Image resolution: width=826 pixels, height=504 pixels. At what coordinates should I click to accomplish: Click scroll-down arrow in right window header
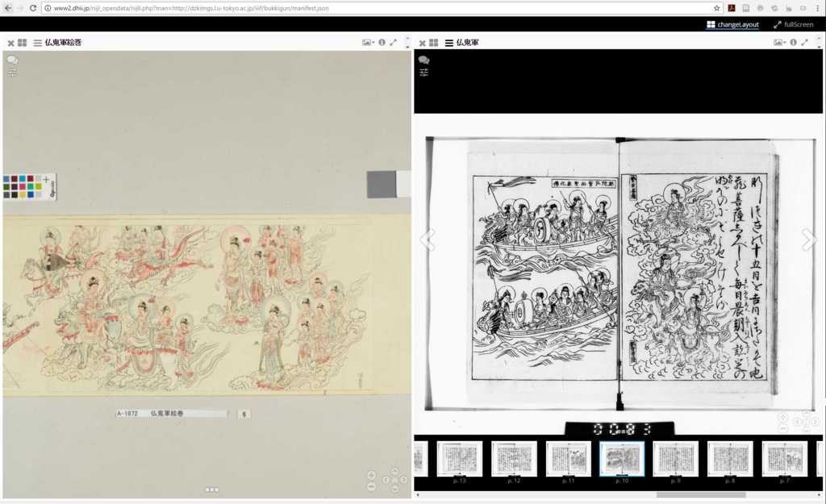point(819,46)
